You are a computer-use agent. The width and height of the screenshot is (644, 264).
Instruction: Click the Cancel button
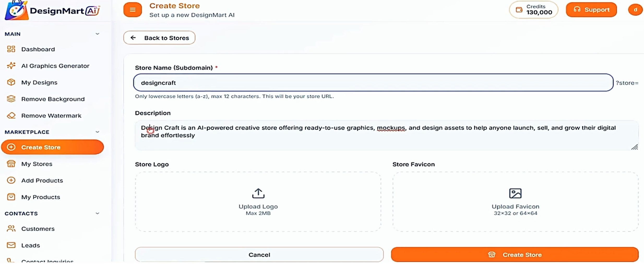point(259,255)
